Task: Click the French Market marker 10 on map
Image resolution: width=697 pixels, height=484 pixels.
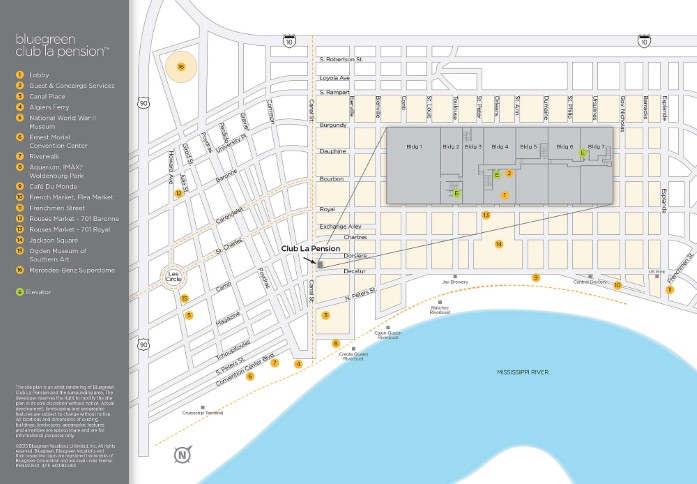Action: [617, 285]
